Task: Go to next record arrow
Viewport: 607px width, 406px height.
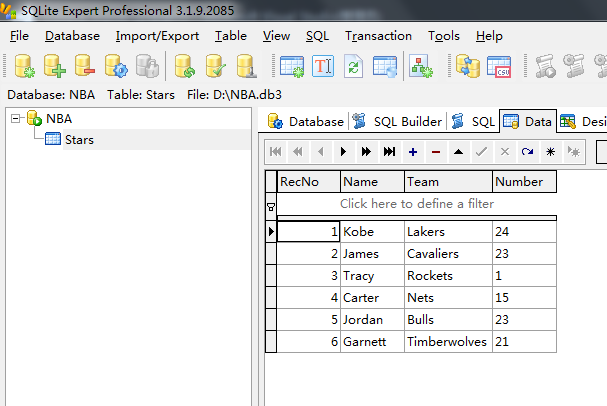Action: tap(343, 152)
